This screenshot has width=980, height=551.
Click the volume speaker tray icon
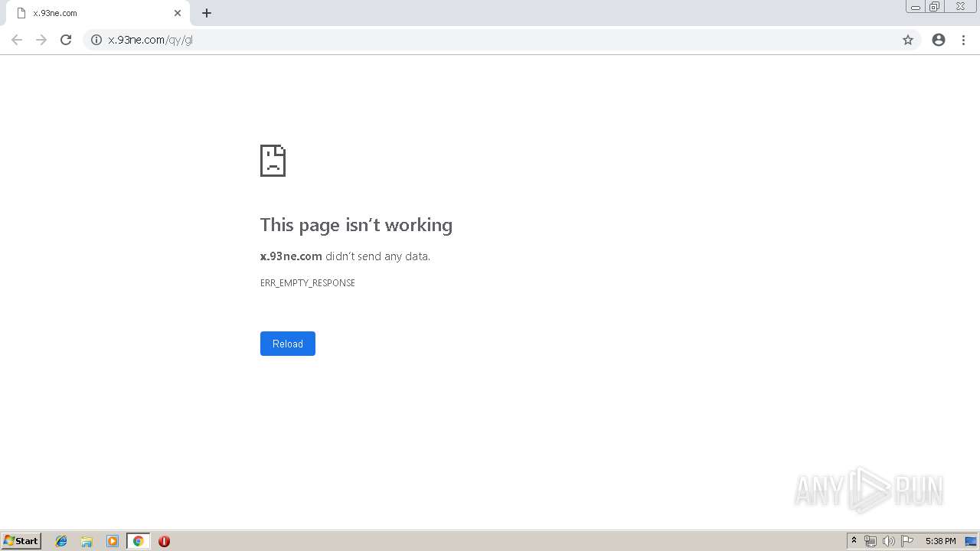(889, 541)
